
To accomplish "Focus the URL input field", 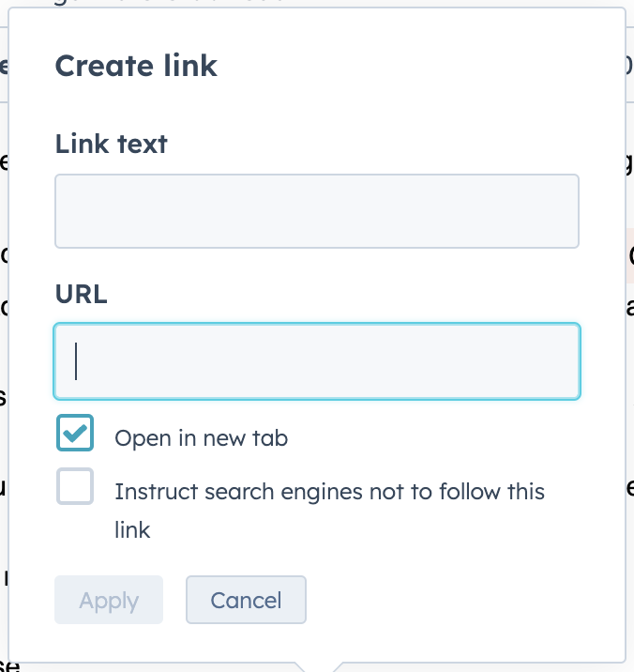I will pos(316,361).
